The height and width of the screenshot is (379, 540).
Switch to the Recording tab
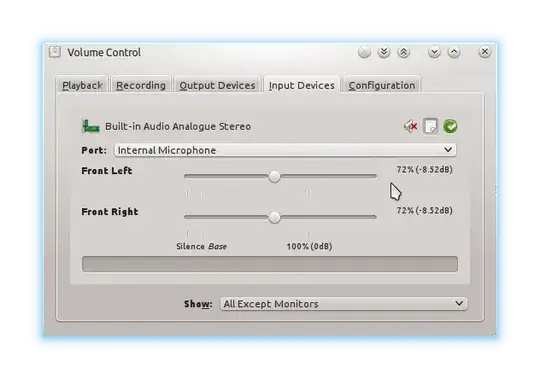click(x=141, y=85)
